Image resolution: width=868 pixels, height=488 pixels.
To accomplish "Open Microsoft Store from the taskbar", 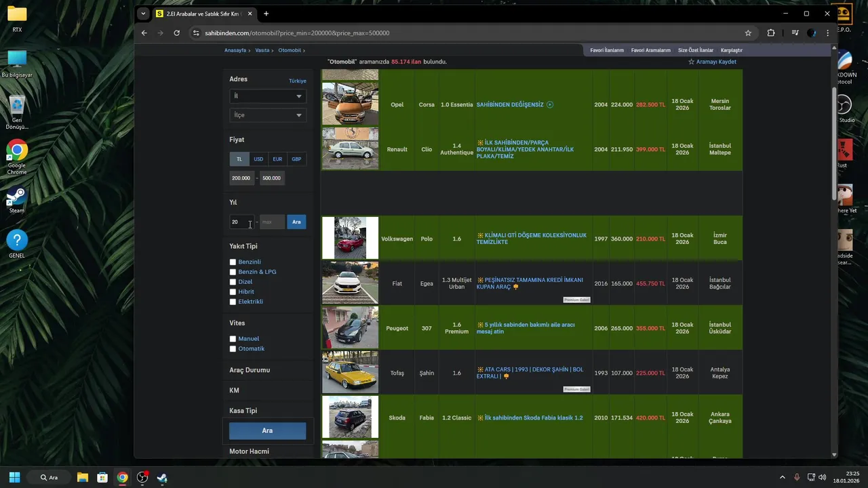I will pyautogui.click(x=102, y=477).
